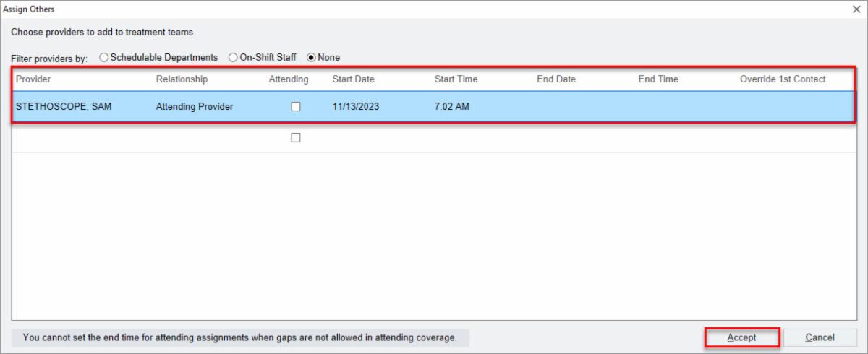
Task: Click the Start Time column header
Action: (x=456, y=79)
